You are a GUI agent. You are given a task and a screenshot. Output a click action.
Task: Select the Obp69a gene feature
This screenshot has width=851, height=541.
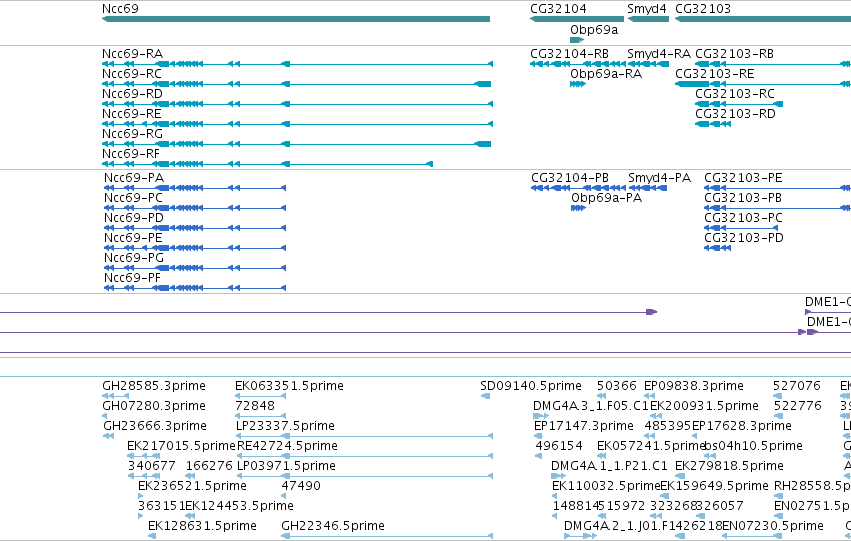point(577,40)
